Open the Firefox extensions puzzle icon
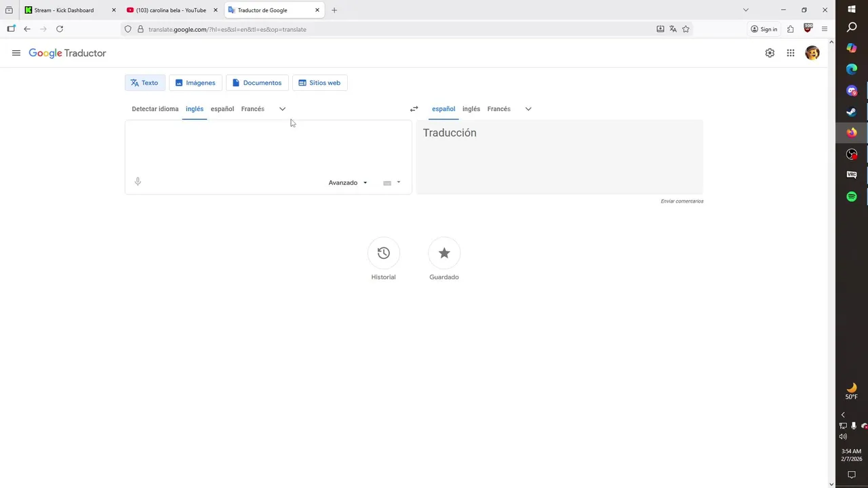This screenshot has height=488, width=868. point(790,29)
